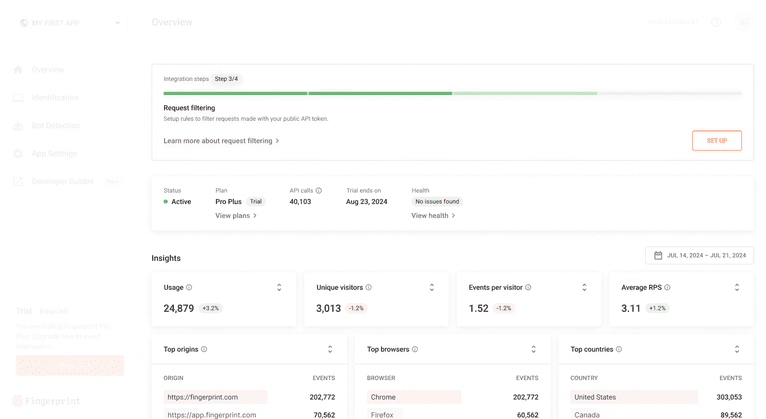Click the View health link
The height and width of the screenshot is (419, 766).
(x=433, y=216)
